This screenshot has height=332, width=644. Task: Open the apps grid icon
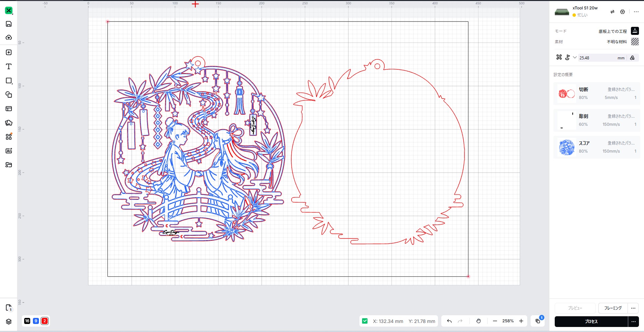point(9,137)
